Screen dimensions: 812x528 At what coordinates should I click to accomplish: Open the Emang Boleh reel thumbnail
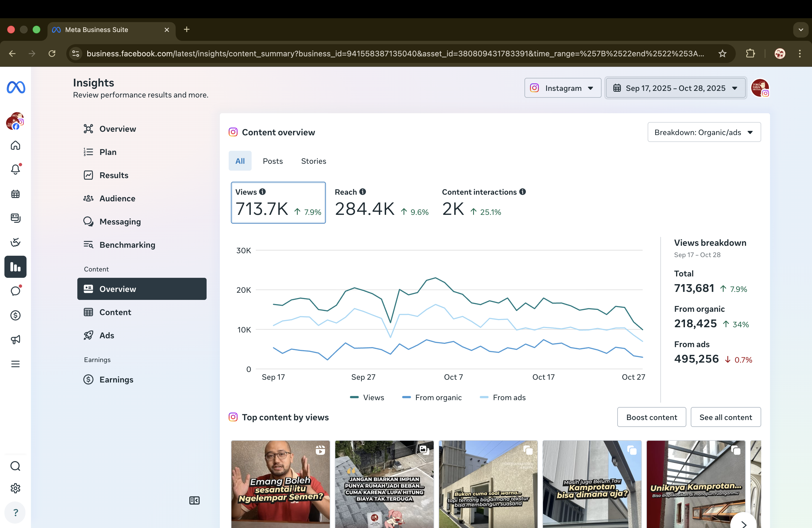click(280, 484)
